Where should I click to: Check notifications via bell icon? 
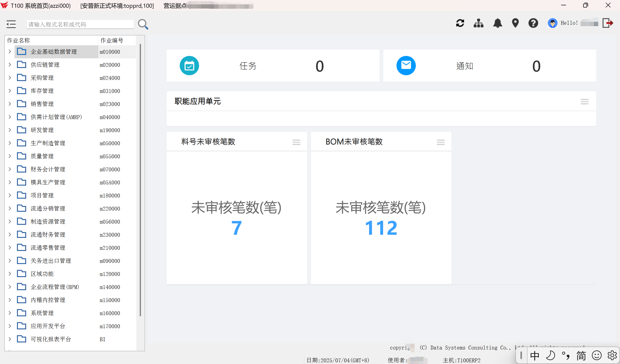point(498,23)
